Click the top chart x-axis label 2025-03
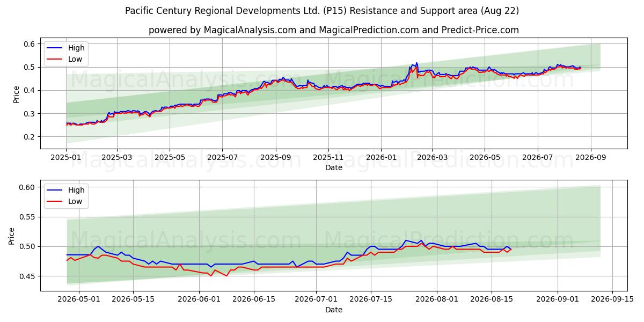Viewport: 644px width, 322px height. pyautogui.click(x=118, y=158)
